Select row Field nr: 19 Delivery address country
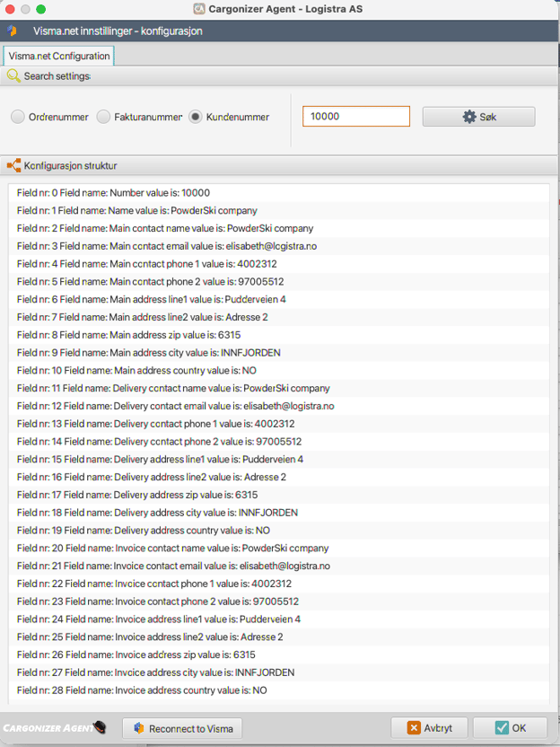Image resolution: width=560 pixels, height=747 pixels. pyautogui.click(x=279, y=531)
